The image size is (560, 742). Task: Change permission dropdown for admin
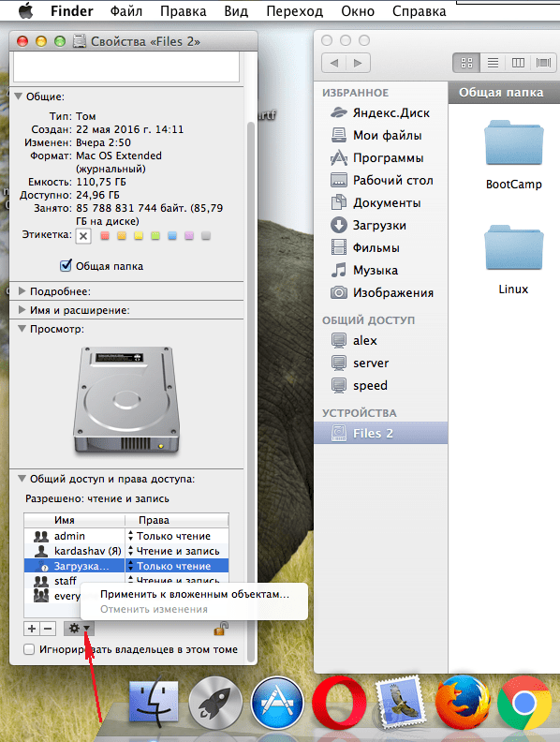click(176, 536)
